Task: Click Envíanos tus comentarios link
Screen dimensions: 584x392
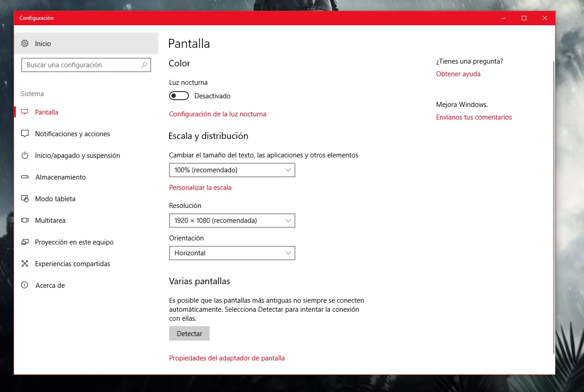Action: click(474, 117)
